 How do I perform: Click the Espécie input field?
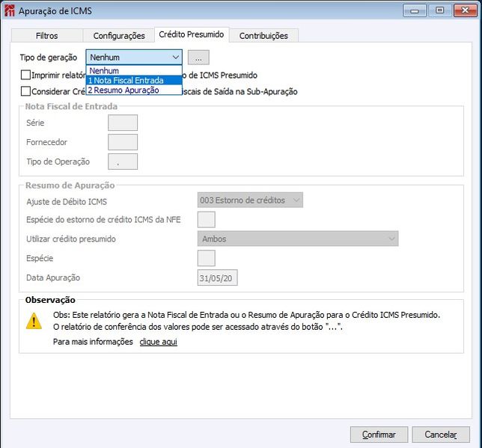tap(207, 258)
